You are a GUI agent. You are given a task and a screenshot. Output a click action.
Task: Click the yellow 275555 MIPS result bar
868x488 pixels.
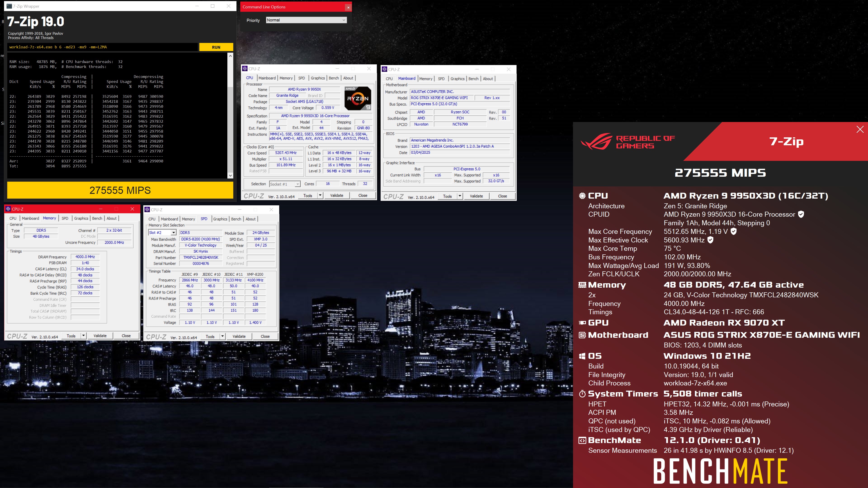point(120,190)
